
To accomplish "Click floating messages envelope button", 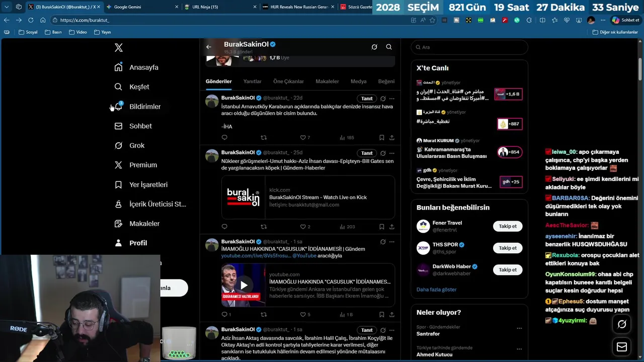I will tap(622, 347).
